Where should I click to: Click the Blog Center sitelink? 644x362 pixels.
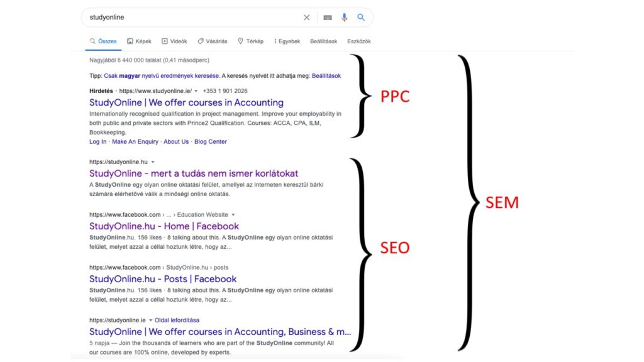[211, 141]
